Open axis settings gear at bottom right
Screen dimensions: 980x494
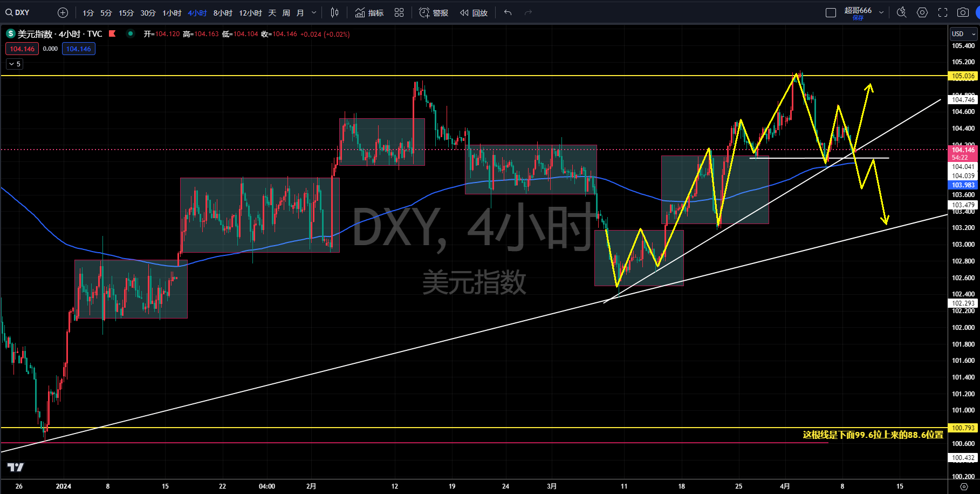tap(964, 486)
